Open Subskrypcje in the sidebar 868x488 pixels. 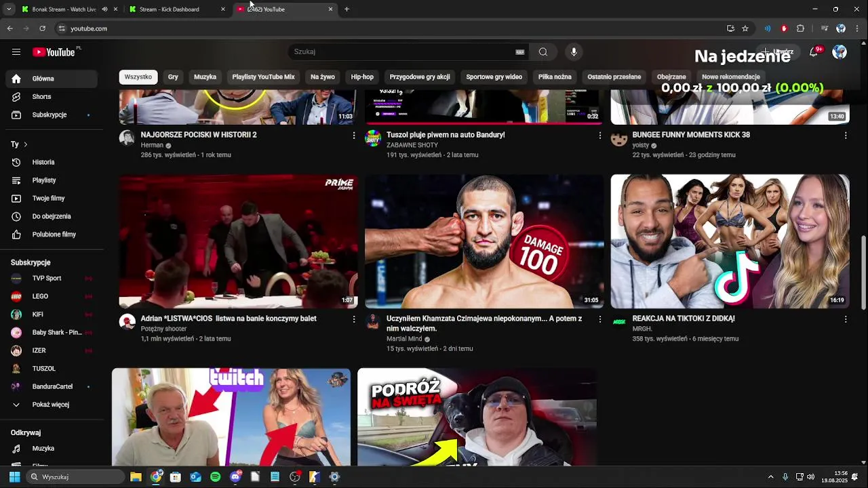[52, 115]
